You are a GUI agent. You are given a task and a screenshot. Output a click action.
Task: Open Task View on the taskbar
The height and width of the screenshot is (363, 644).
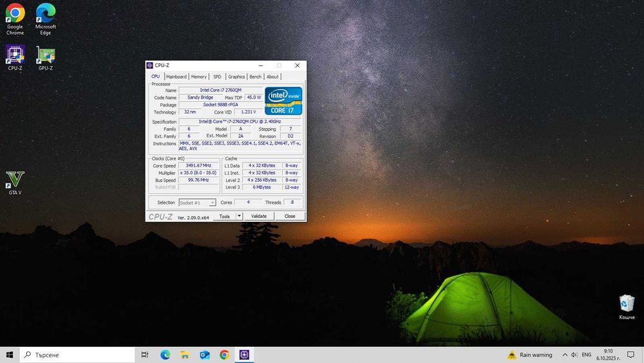[144, 355]
